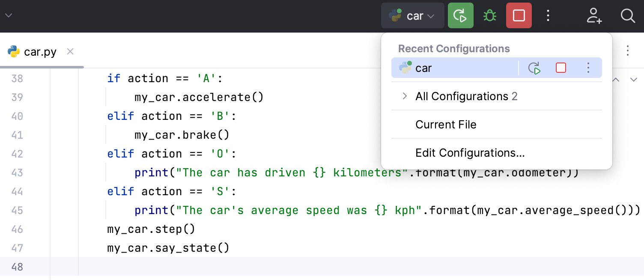Viewport: 644px width, 280px height.
Task: Open Search Everywhere magnifier icon
Action: pos(628,15)
